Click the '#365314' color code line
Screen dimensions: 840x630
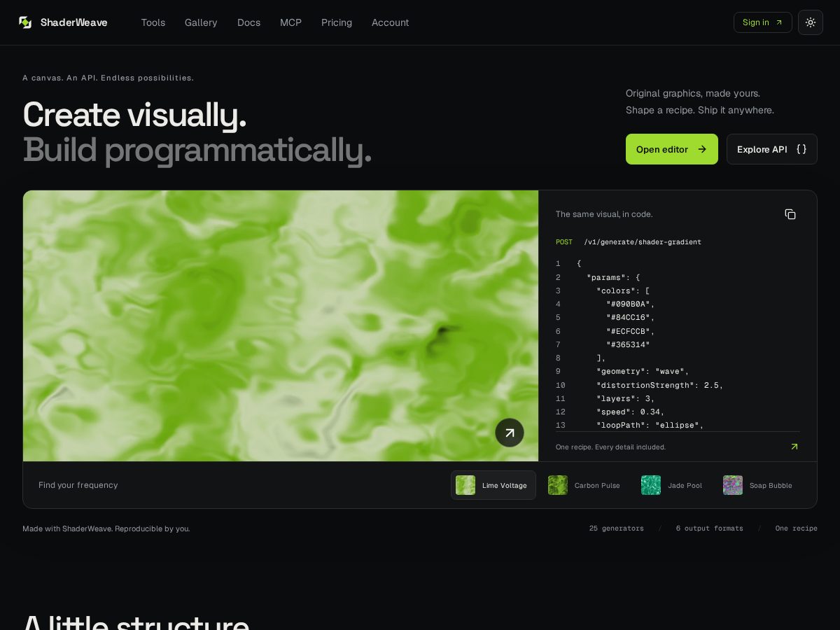tap(629, 344)
